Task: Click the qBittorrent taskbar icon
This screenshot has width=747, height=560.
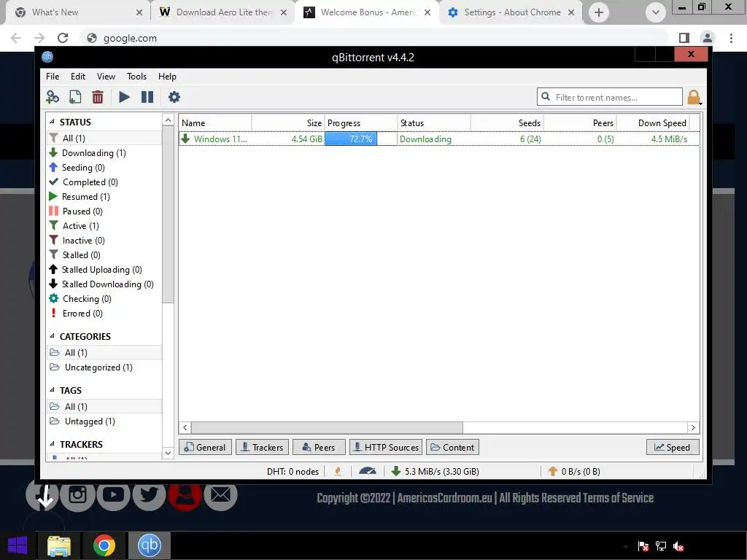Action: [149, 545]
